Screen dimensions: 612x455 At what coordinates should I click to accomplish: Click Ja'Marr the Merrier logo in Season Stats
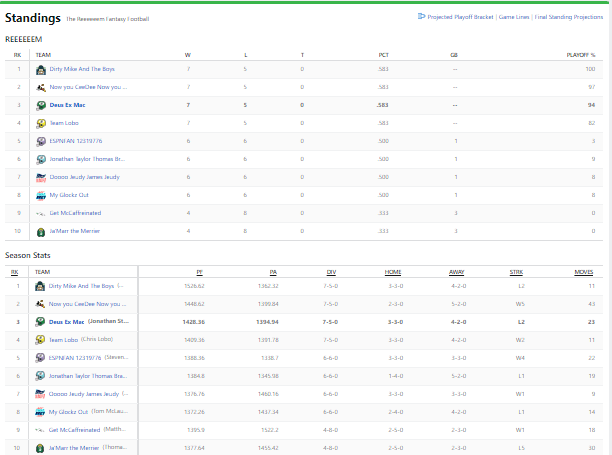[x=41, y=449]
